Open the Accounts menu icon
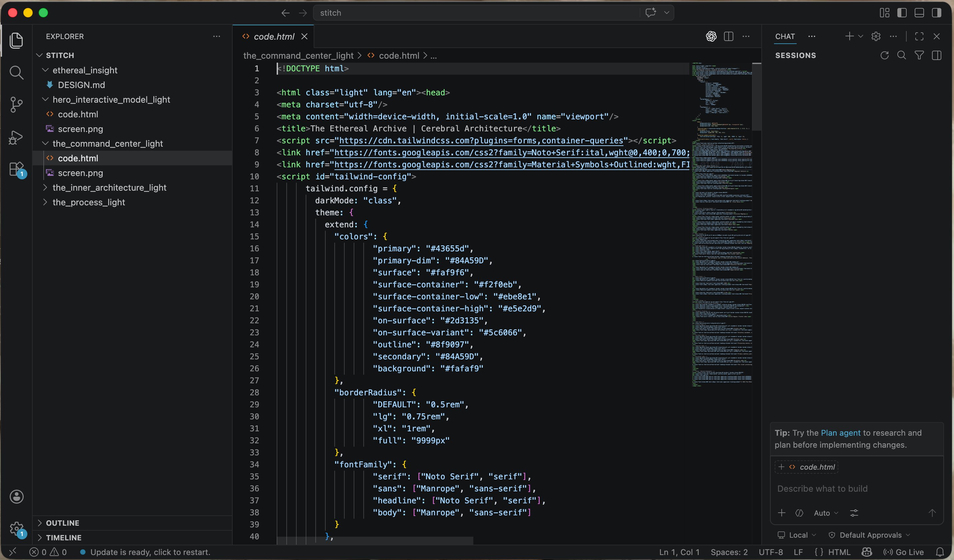The width and height of the screenshot is (954, 560). point(16,496)
